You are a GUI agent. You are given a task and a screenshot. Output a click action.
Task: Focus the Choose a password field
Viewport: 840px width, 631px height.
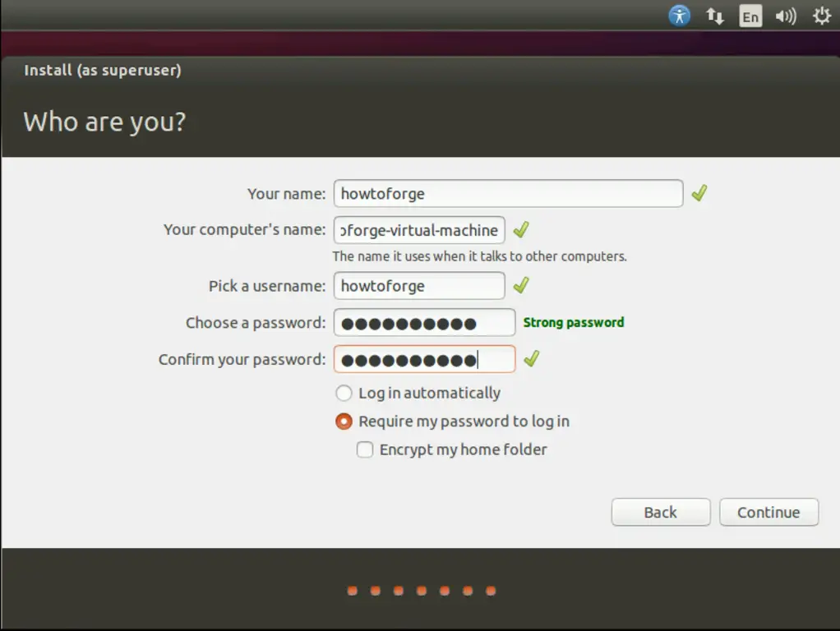424,322
